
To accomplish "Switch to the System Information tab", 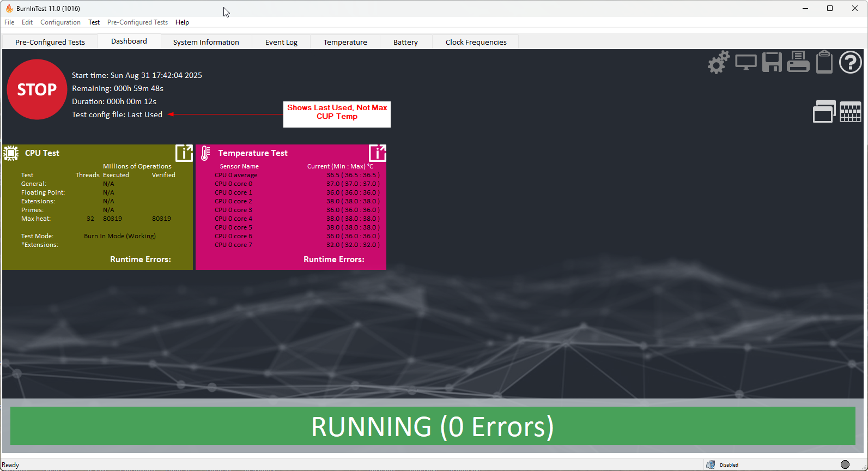I will click(x=206, y=42).
